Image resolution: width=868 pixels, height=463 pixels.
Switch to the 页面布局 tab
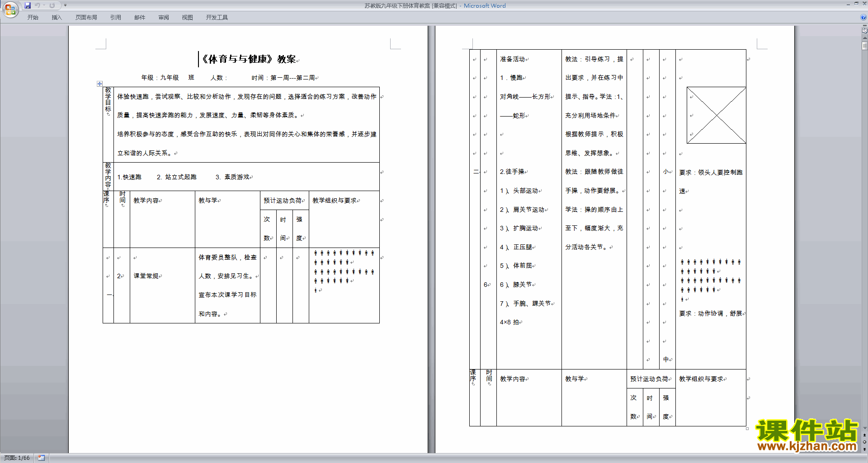[86, 18]
